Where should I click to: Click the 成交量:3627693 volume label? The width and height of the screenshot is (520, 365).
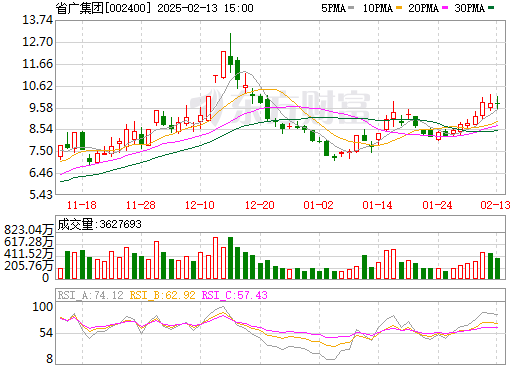[99, 224]
